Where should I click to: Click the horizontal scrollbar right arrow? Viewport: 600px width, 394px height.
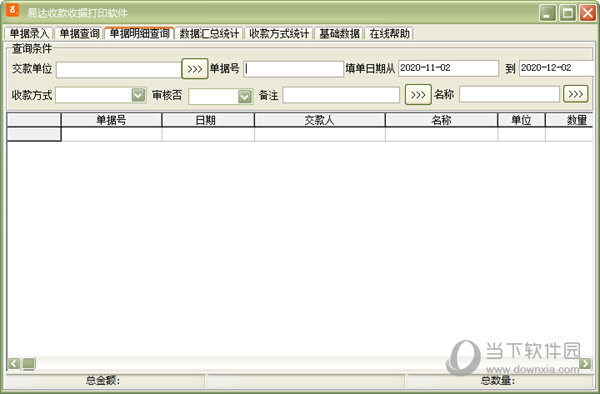coord(585,363)
